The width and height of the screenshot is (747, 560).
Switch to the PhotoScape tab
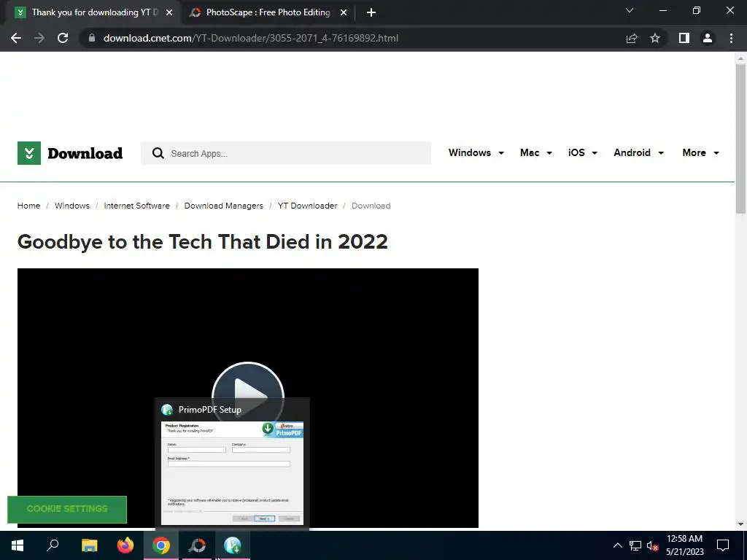pos(268,12)
